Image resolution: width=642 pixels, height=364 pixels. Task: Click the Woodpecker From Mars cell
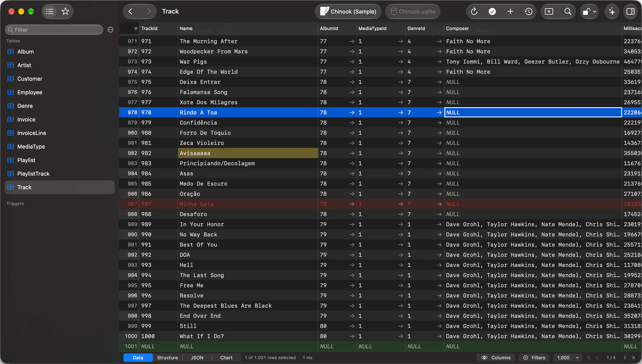(x=248, y=51)
